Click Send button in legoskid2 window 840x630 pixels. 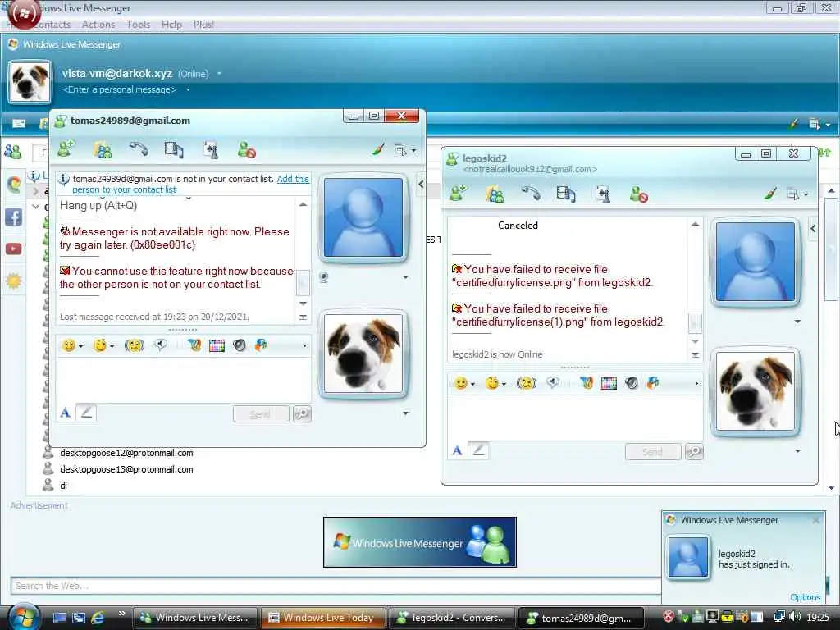point(653,452)
